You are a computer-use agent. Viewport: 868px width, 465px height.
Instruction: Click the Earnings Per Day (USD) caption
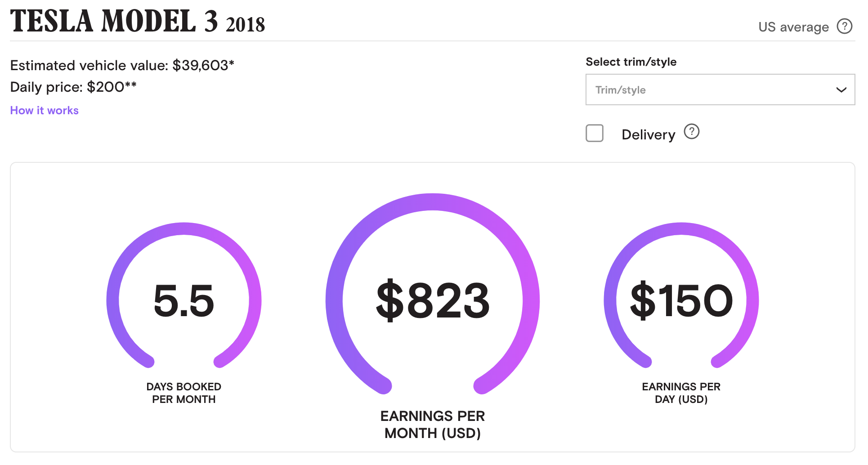tap(681, 393)
